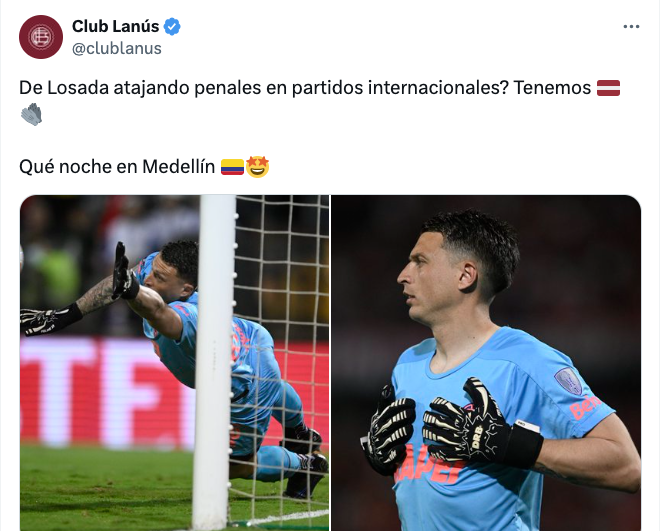Visit the Club Lanús display name link
The image size is (666, 531).
pos(115,26)
